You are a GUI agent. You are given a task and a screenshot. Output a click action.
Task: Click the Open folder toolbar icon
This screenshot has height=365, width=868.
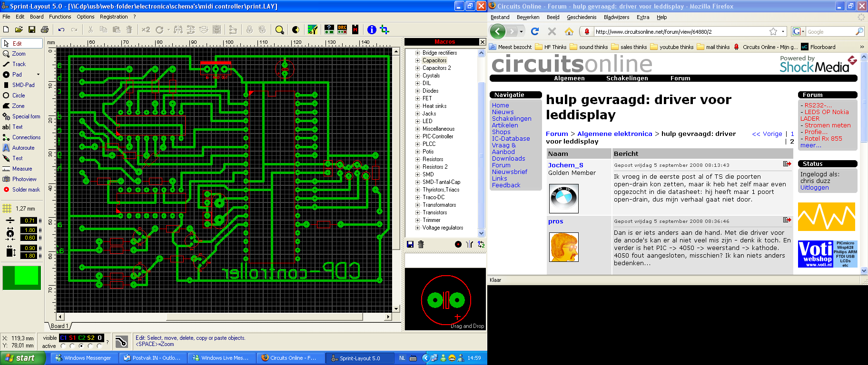[x=19, y=29]
